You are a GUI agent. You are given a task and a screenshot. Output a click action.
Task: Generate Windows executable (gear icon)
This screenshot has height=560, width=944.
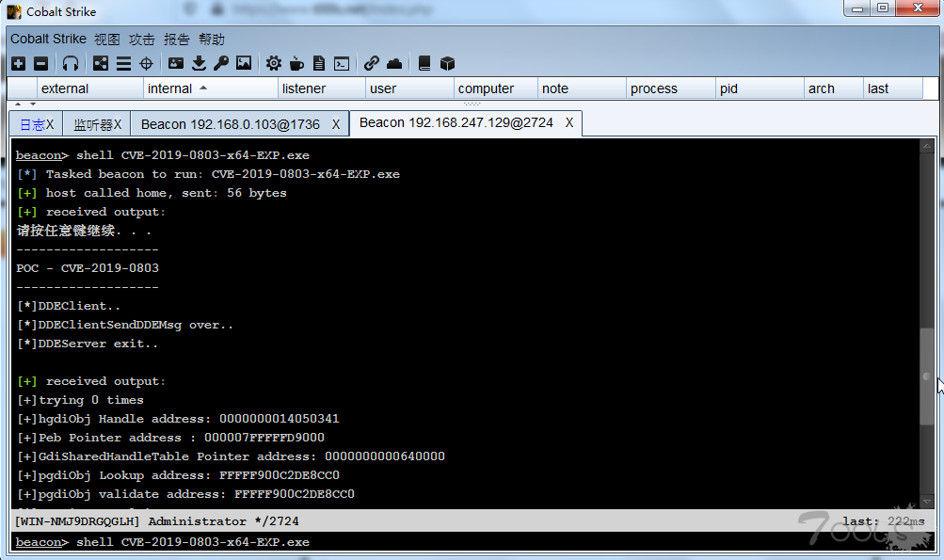(273, 63)
